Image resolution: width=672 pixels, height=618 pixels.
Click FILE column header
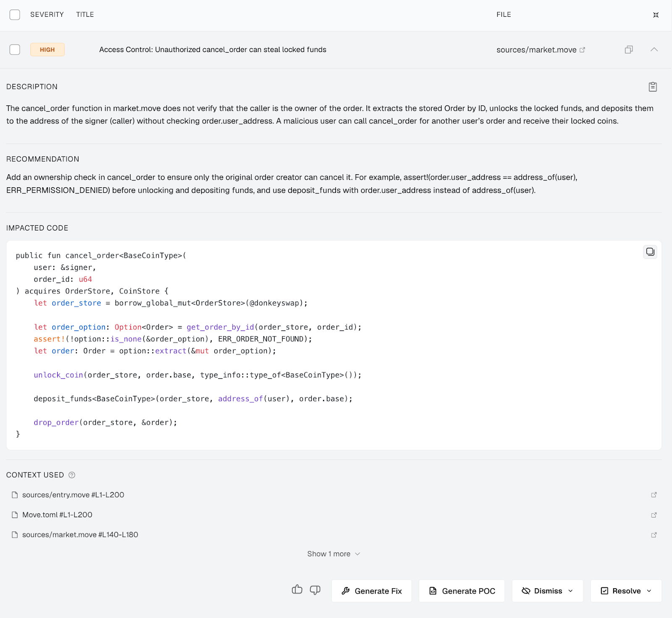tap(504, 15)
